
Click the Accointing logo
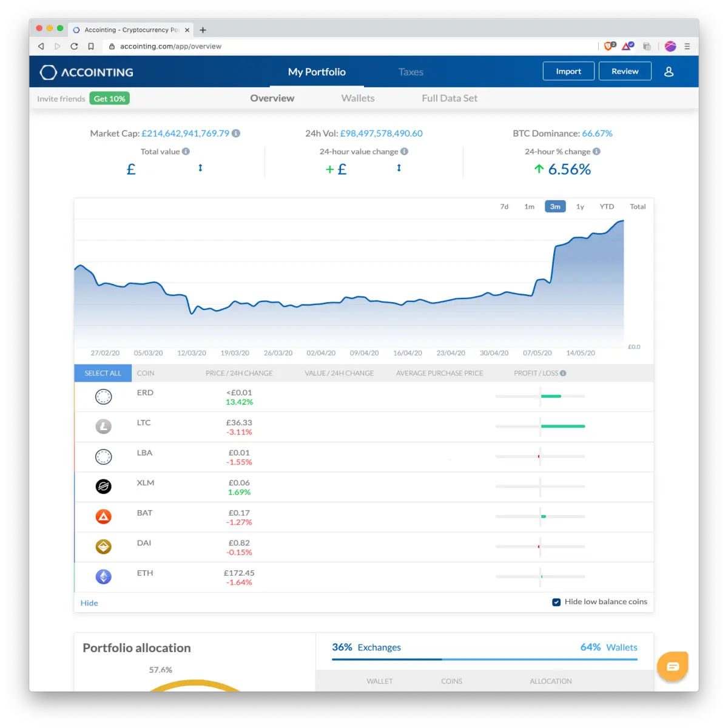(x=86, y=72)
